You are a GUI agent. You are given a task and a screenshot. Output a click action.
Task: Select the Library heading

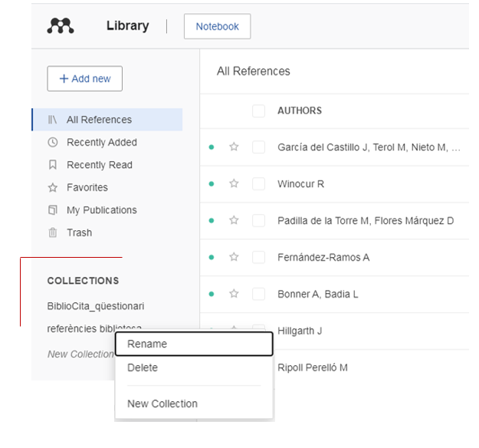tap(128, 25)
